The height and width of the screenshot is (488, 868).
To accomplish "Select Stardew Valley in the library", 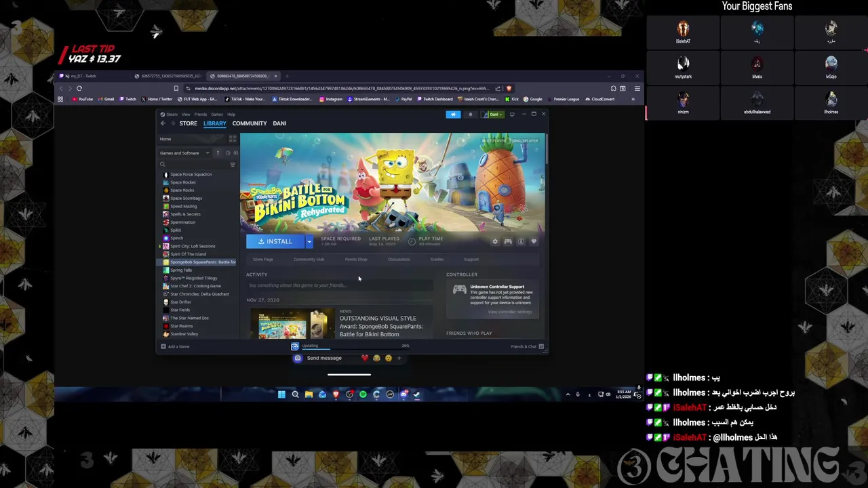I will click(x=184, y=334).
